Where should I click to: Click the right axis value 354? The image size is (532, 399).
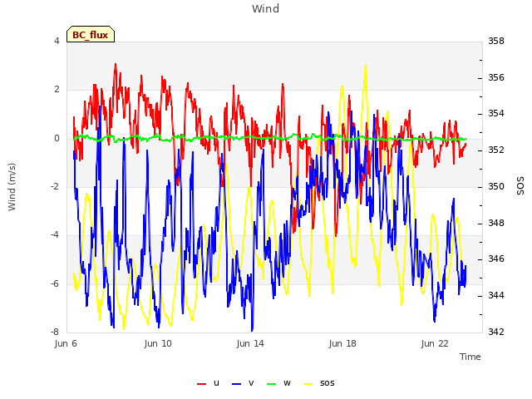pyautogui.click(x=496, y=114)
